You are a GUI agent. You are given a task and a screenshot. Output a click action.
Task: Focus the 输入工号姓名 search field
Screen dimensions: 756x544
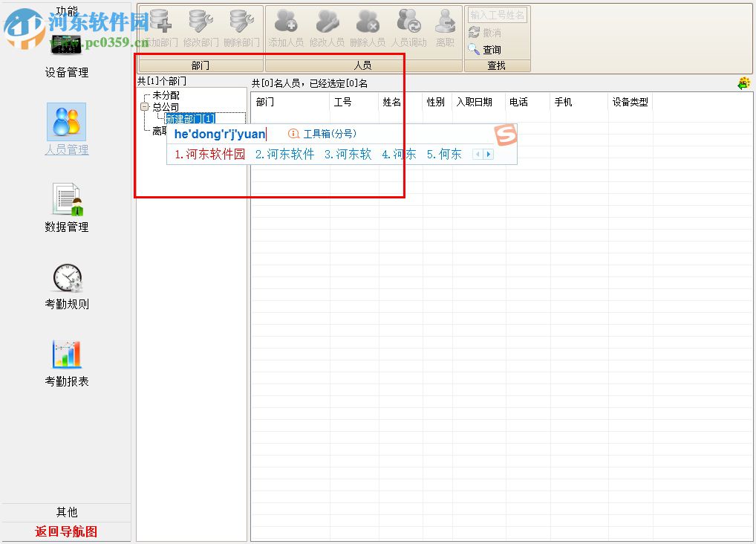(x=497, y=15)
